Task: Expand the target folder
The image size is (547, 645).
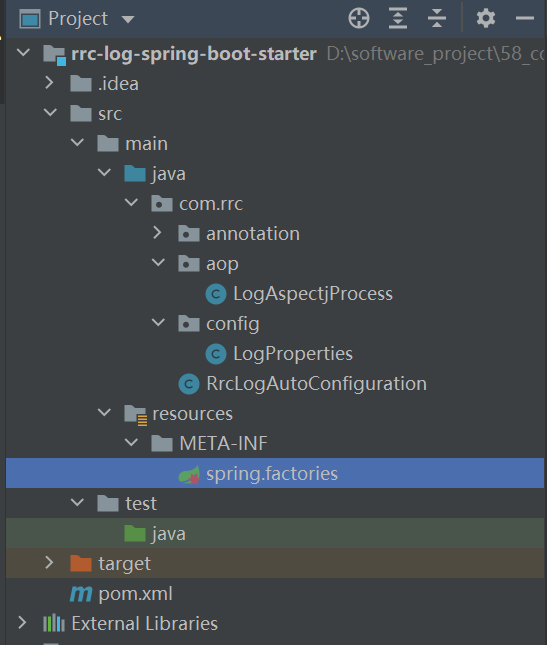Action: coord(49,563)
